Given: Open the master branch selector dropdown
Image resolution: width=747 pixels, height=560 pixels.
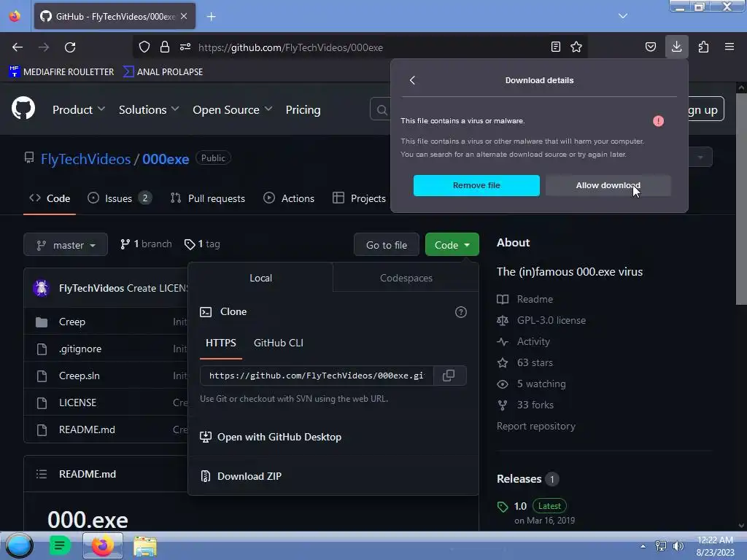Looking at the screenshot, I should tap(66, 245).
